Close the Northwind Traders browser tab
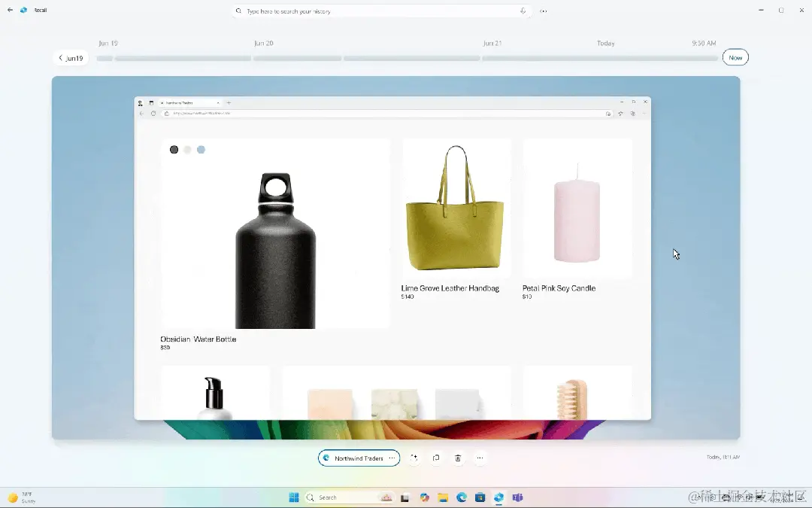Screen dimensions: 812x508 click(218, 102)
